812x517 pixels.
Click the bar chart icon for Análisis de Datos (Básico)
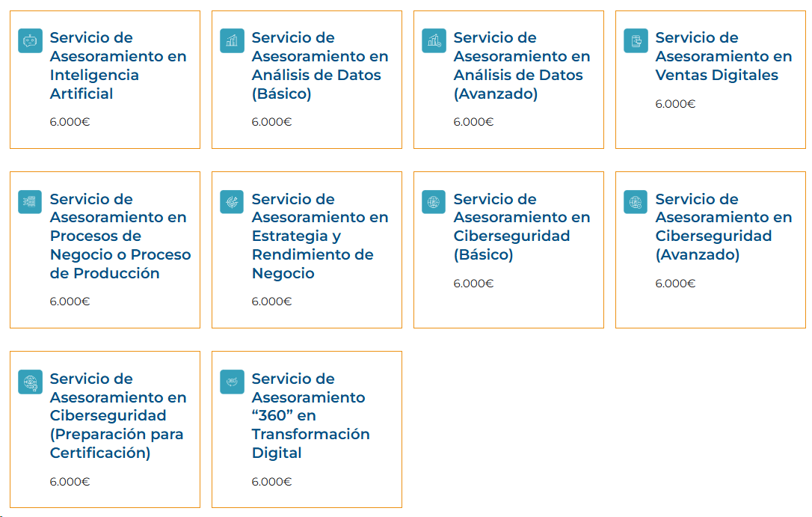[232, 40]
